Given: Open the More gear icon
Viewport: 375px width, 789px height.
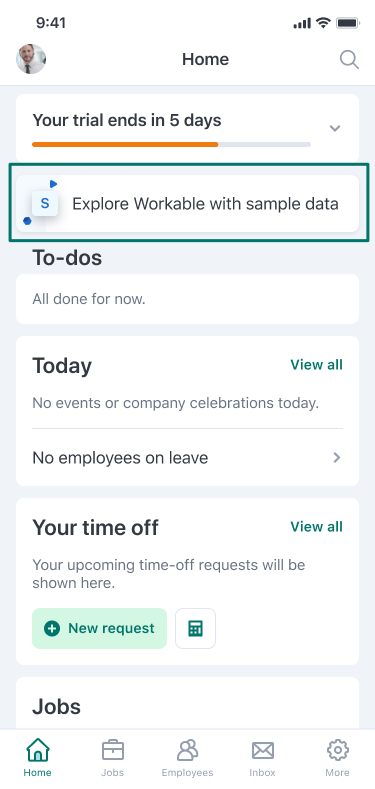Looking at the screenshot, I should click(x=337, y=750).
